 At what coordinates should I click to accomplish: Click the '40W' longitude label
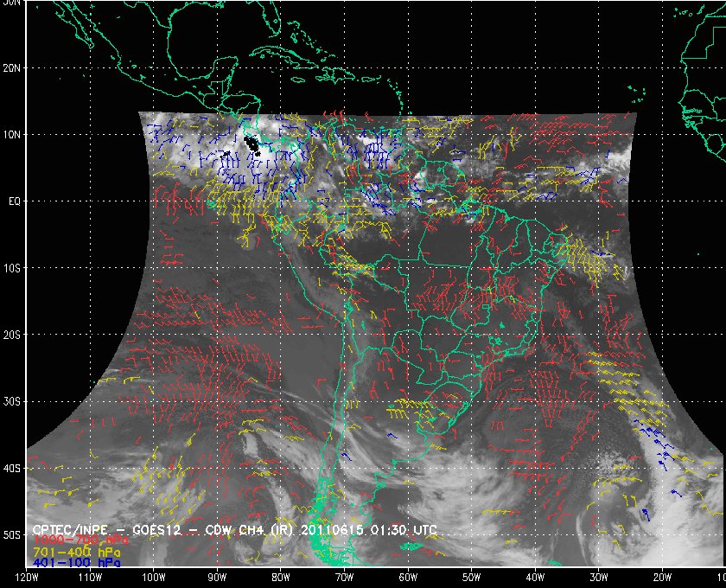click(535, 578)
